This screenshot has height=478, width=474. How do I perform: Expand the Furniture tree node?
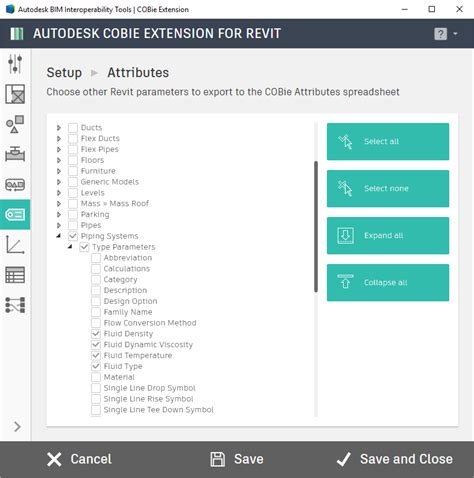59,171
